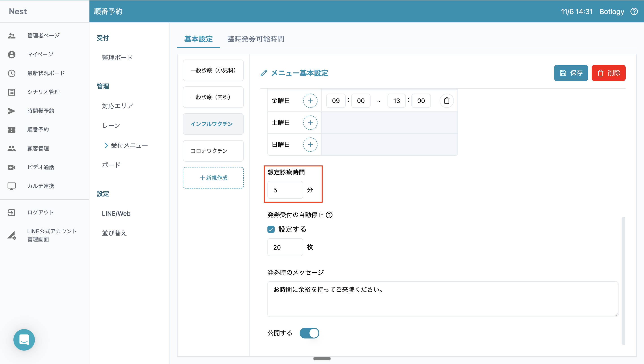Screen dimensions: 644x364
Task: Toggle the 公開する switch off
Action: (x=309, y=333)
